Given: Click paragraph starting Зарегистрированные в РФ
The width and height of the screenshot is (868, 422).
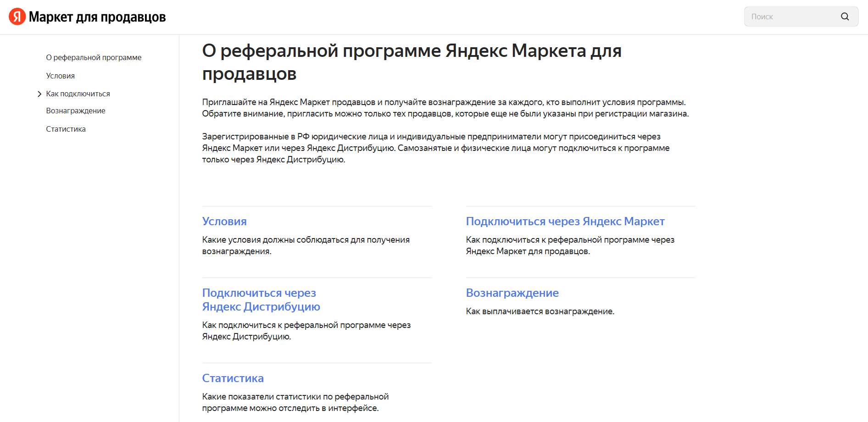Looking at the screenshot, I should 436,148.
